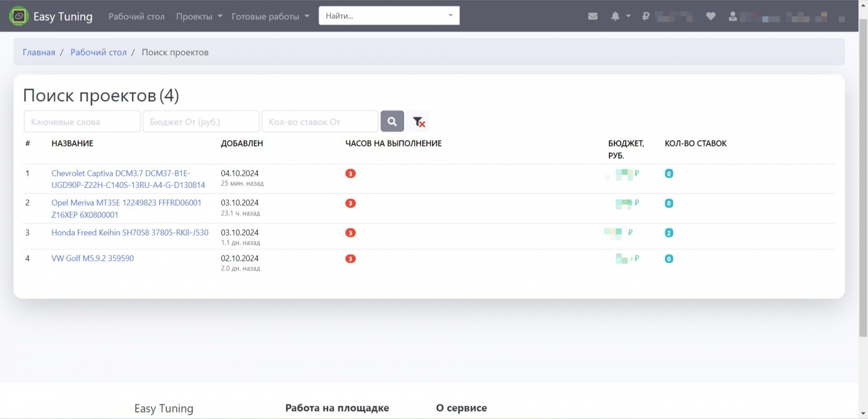
Task: Click the date 04.10.2024
Action: click(x=240, y=173)
